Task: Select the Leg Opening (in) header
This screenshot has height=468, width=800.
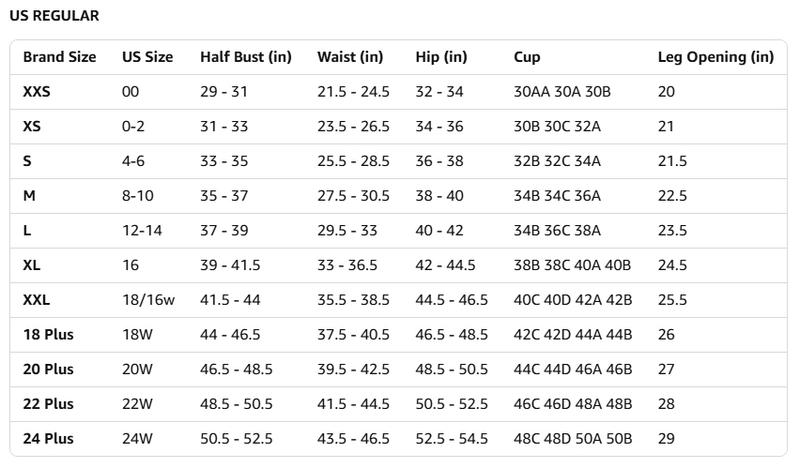Action: 715,57
